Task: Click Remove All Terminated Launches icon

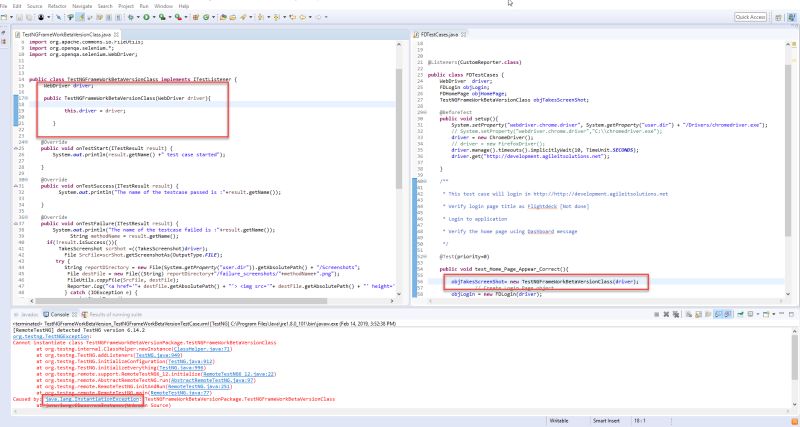Action: (x=676, y=314)
